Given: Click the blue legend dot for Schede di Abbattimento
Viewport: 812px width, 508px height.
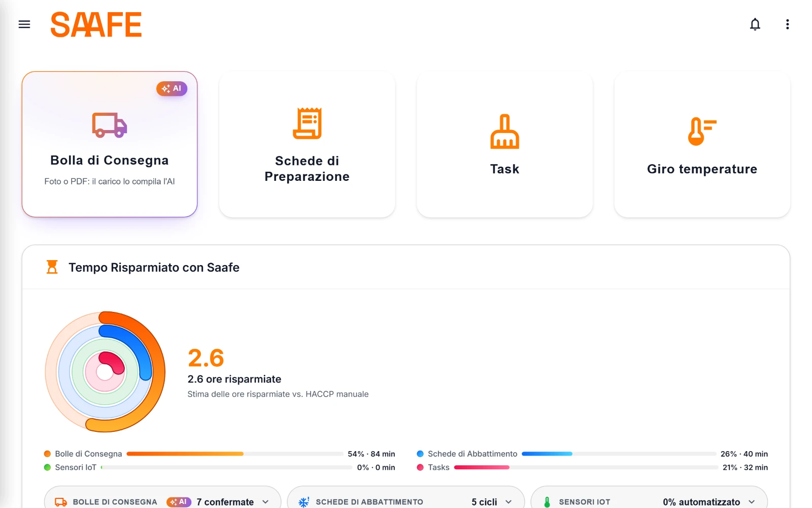Looking at the screenshot, I should tap(420, 454).
